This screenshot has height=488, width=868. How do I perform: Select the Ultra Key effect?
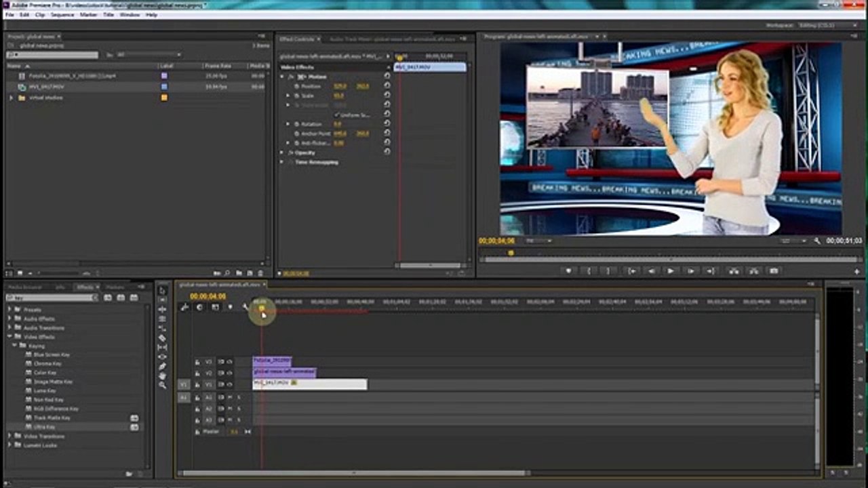click(x=44, y=427)
